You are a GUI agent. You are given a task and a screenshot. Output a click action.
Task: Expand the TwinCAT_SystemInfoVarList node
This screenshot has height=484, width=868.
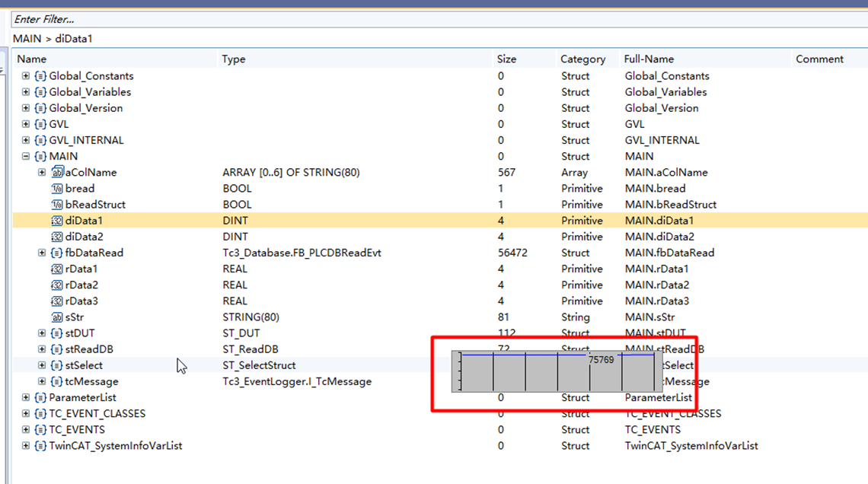25,445
